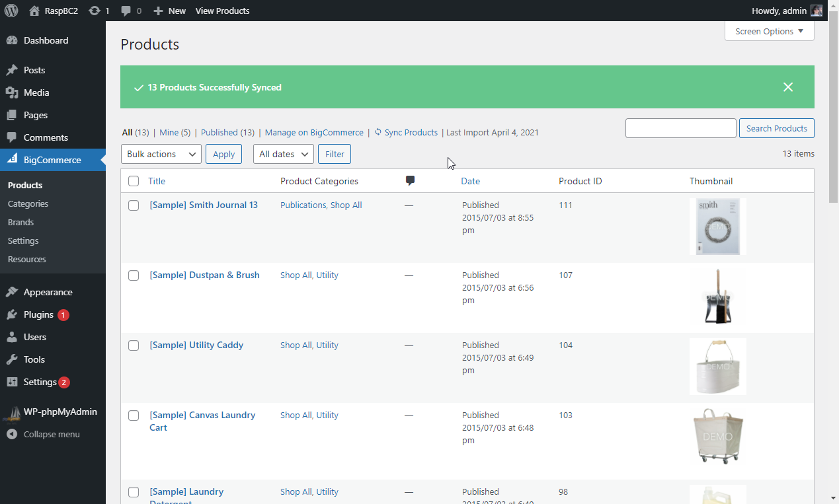Go to Categories in BigCommerce submenu
The width and height of the screenshot is (839, 504).
(x=28, y=203)
